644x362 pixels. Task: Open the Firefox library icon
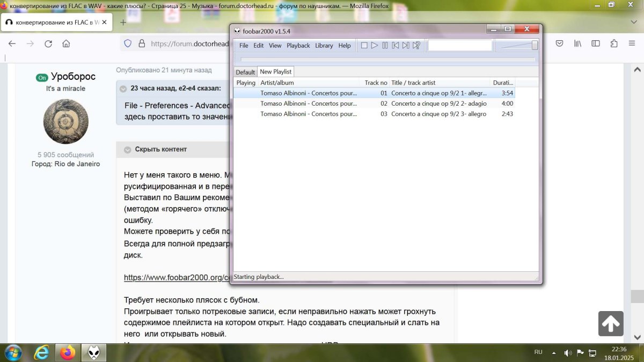coord(577,43)
